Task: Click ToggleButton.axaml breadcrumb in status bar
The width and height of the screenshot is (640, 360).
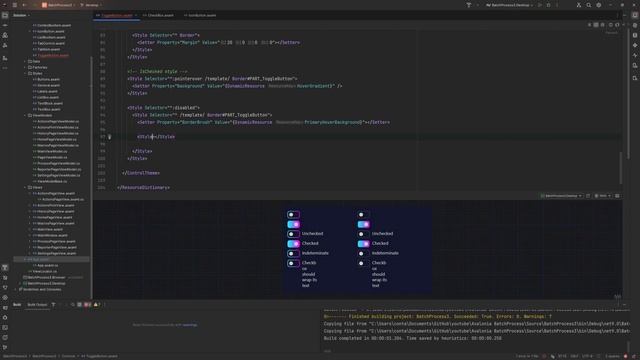Action: 99,356
